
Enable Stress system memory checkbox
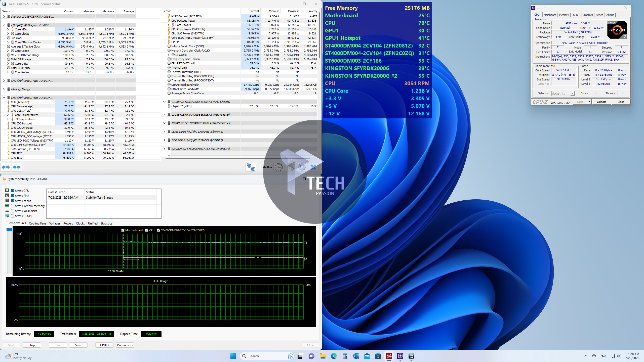coord(13,206)
